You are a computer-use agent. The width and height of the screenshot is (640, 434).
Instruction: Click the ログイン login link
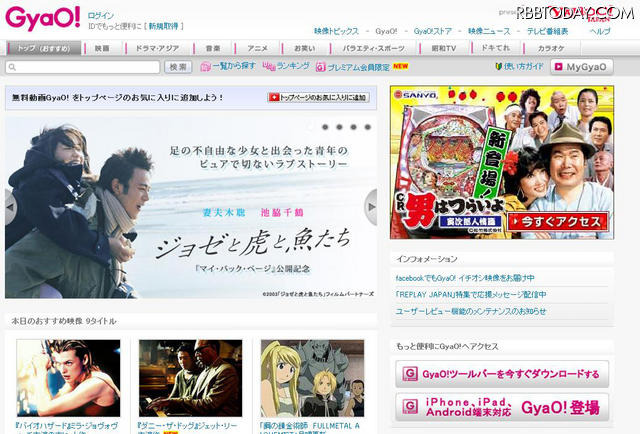101,16
